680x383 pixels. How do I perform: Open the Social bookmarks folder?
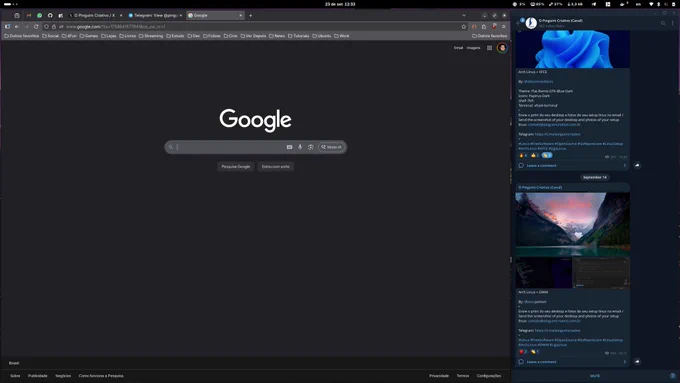click(50, 36)
